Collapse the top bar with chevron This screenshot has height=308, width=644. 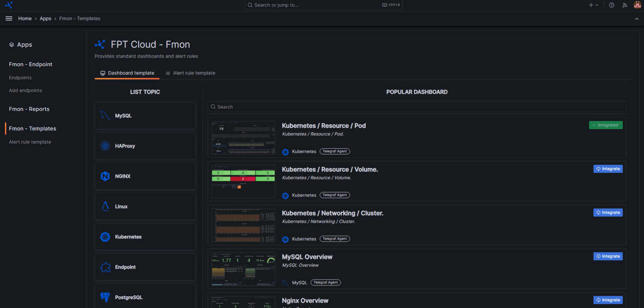(x=637, y=19)
